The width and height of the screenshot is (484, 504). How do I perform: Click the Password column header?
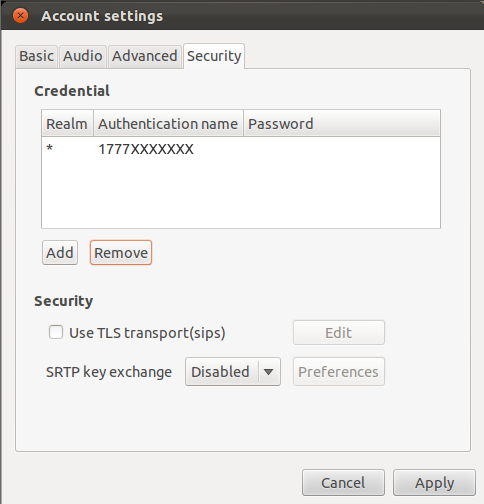[x=342, y=124]
